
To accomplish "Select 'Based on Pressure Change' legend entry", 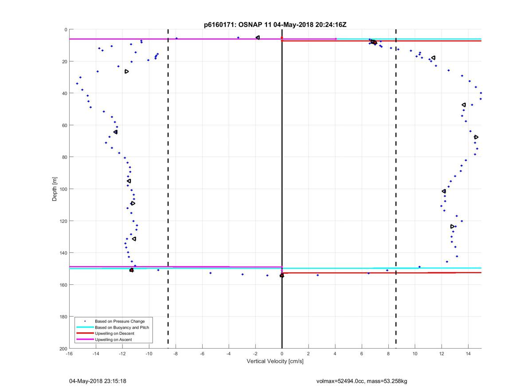I will coord(120,321).
